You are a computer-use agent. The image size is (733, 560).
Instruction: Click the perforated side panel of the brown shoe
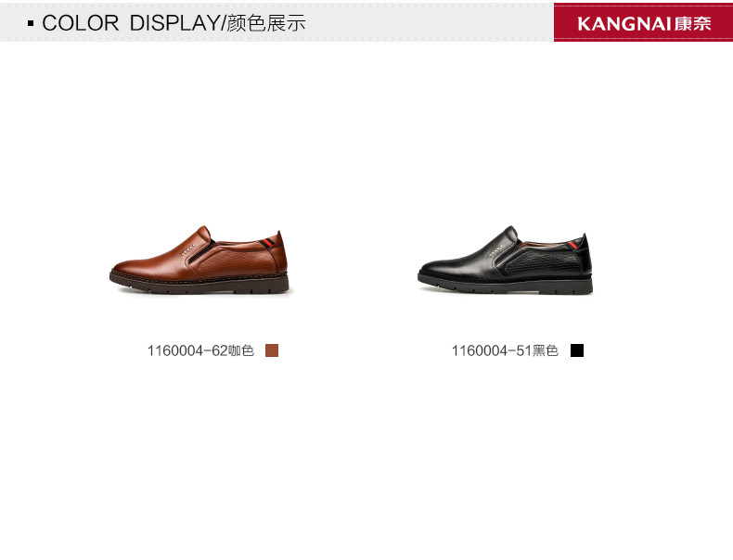tap(236, 263)
